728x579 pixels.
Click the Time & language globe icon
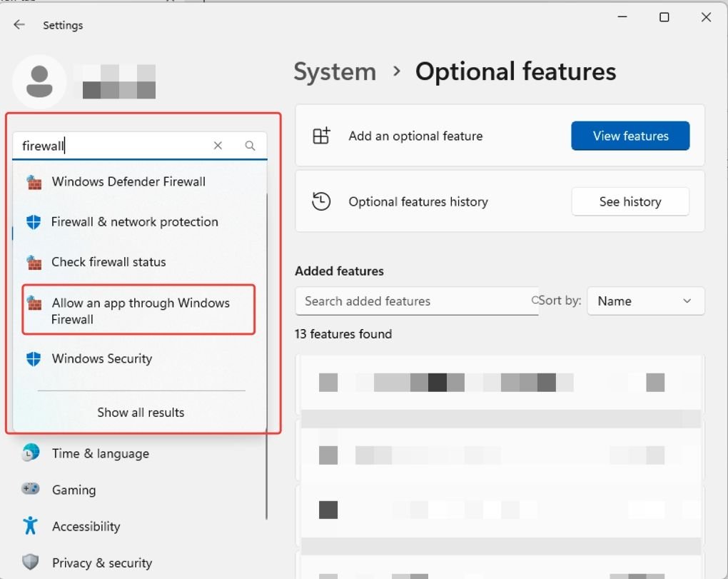tap(31, 453)
